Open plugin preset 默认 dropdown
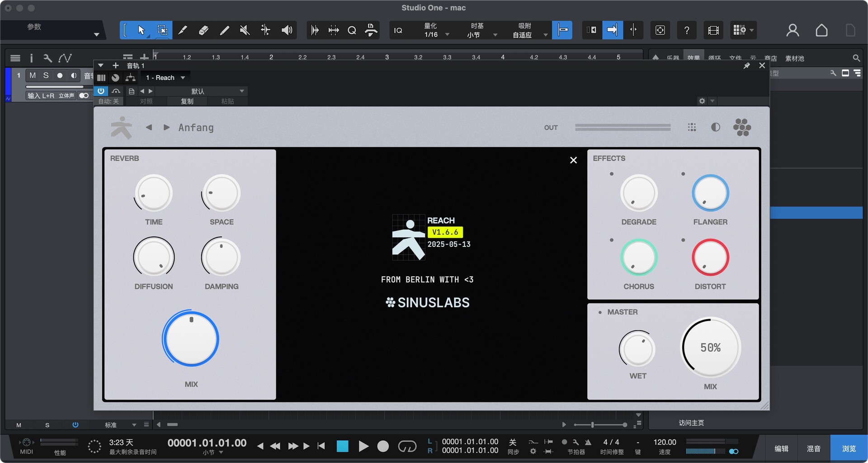Screen dimensions: 868x463 click(201, 91)
